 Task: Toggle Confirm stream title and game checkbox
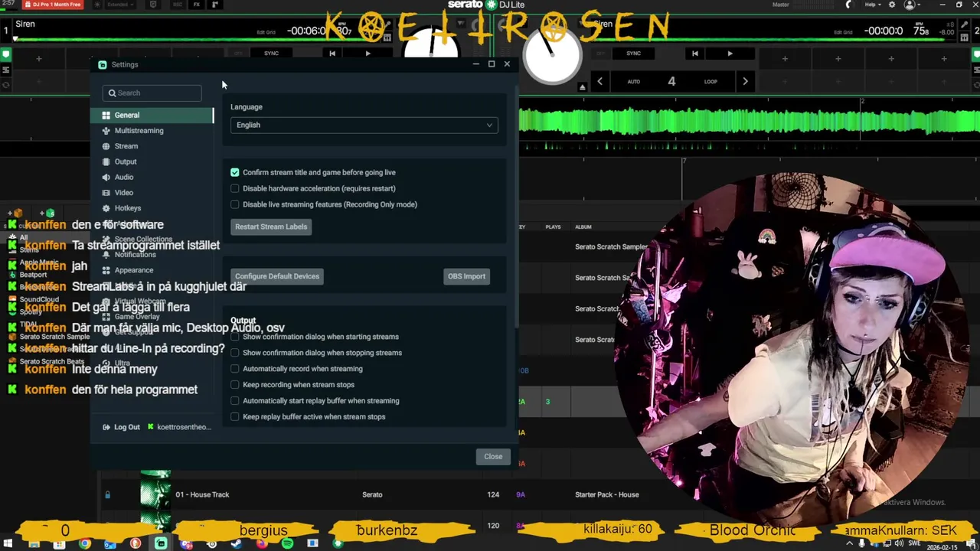point(235,172)
